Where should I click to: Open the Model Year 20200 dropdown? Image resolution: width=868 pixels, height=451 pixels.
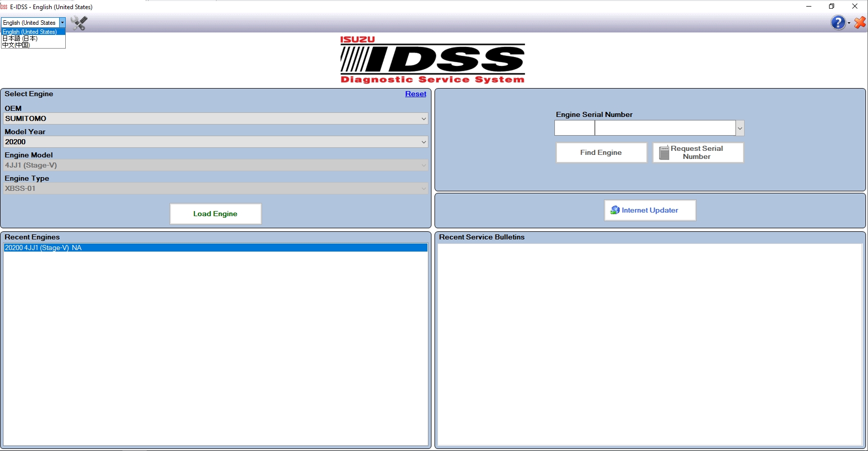(x=215, y=142)
